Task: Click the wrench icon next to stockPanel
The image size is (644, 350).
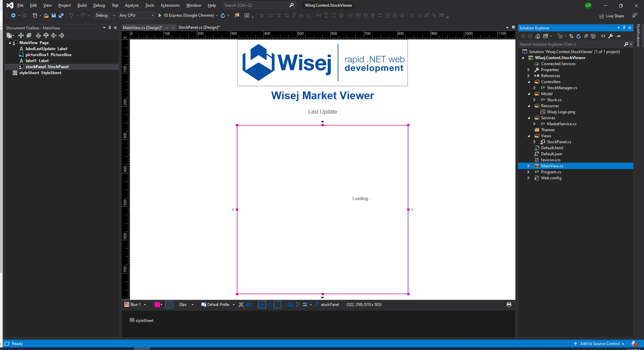Action: 316,305
